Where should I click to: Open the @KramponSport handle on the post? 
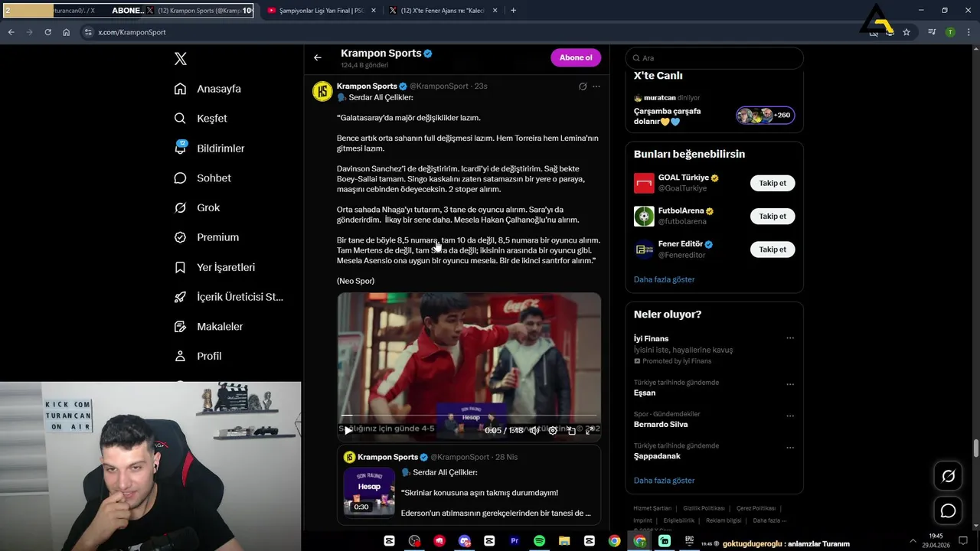(439, 86)
